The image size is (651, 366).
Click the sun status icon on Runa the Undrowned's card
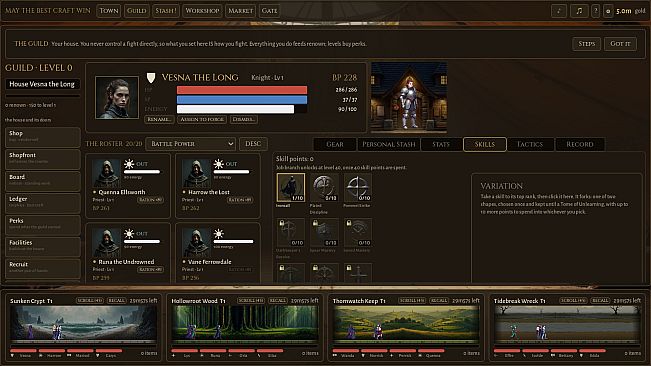[x=129, y=234]
